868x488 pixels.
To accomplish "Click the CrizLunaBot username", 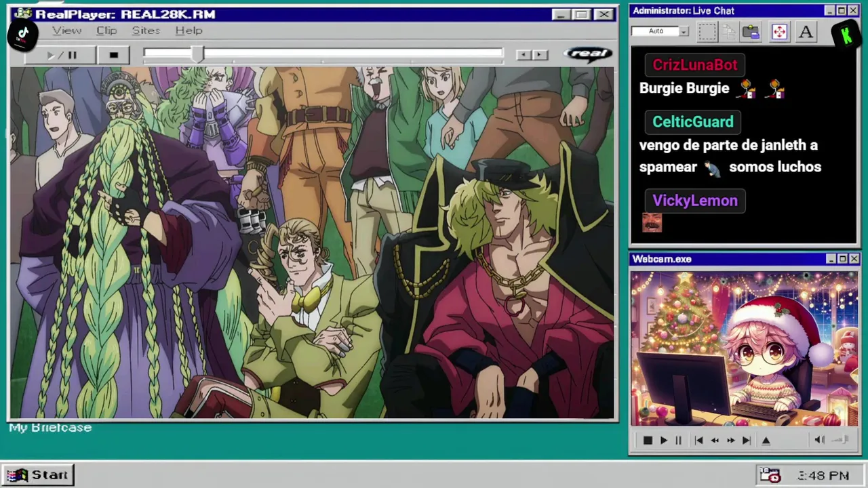I will click(x=694, y=65).
